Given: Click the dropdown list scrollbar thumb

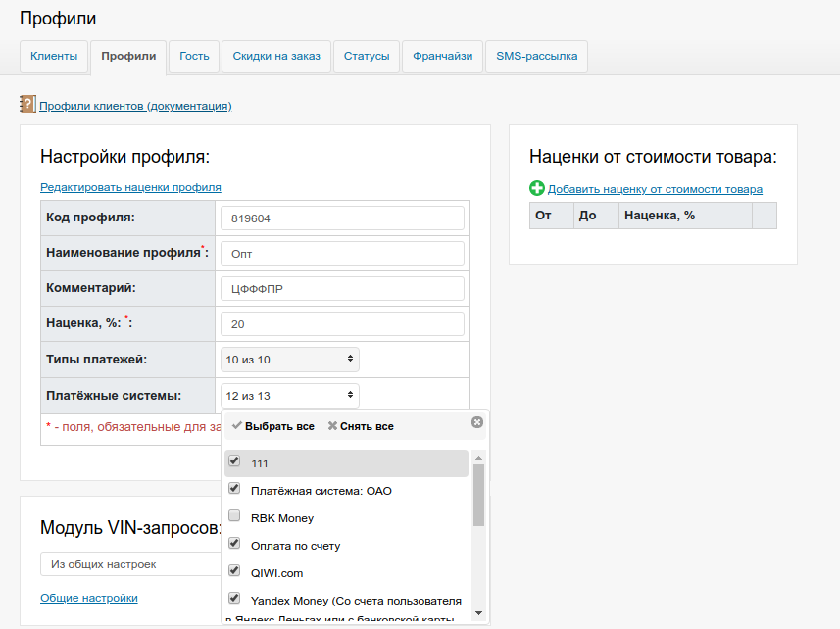Looking at the screenshot, I should (x=479, y=495).
